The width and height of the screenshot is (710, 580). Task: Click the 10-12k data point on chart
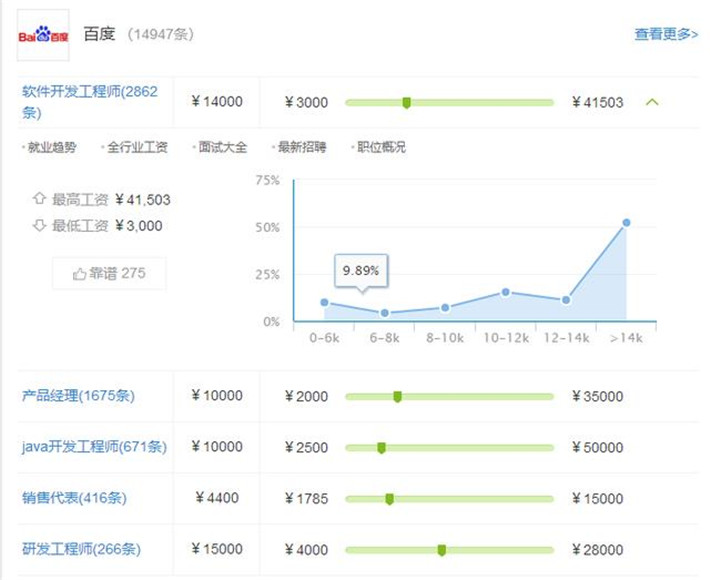coord(506,292)
